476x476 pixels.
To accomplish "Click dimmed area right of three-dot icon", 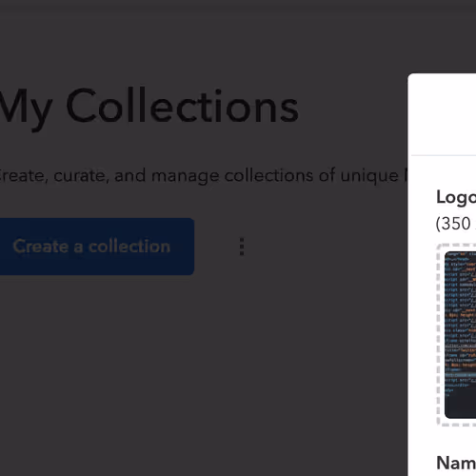I will point(324,247).
